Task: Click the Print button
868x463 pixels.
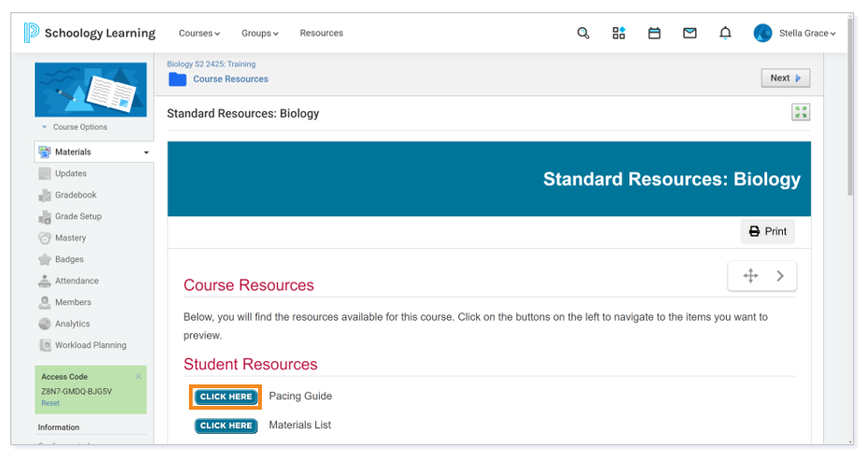Action: (767, 232)
